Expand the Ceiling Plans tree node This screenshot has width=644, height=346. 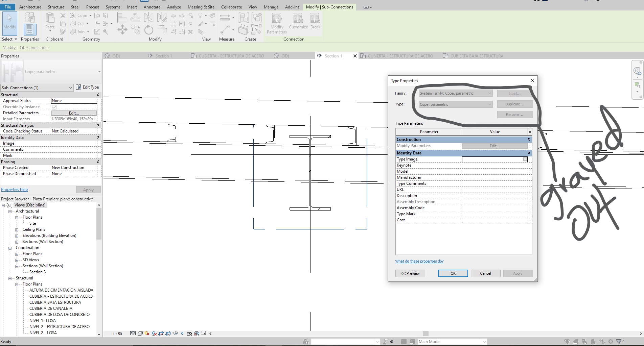(x=17, y=229)
